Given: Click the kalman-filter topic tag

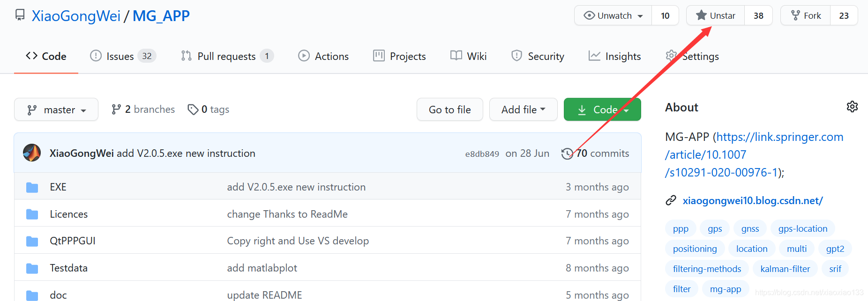Looking at the screenshot, I should click(x=785, y=269).
